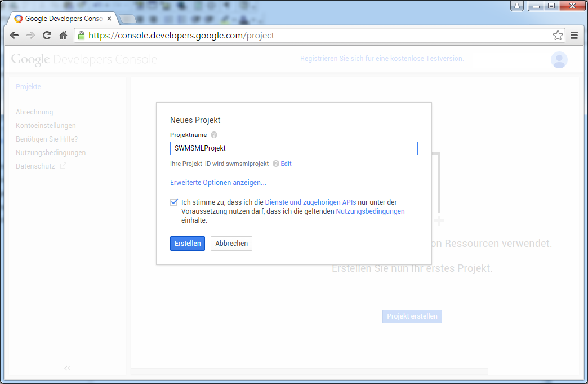The width and height of the screenshot is (588, 384).
Task: Expand Erweiterte Optionen anzeigen
Action: pos(218,183)
